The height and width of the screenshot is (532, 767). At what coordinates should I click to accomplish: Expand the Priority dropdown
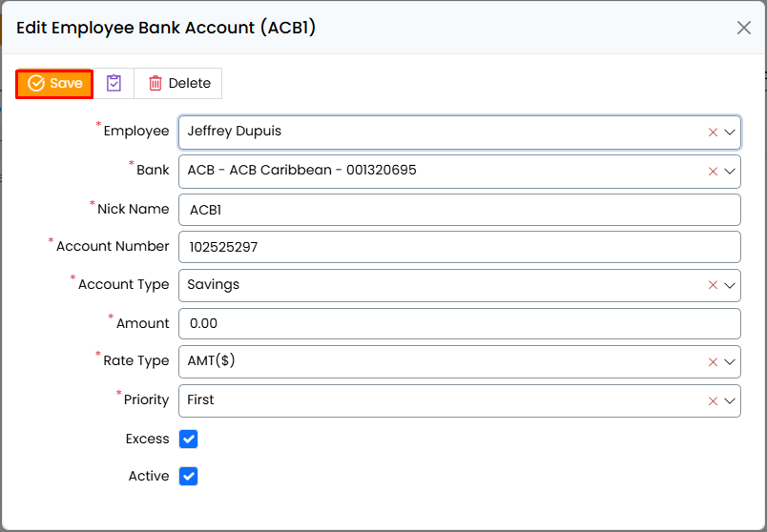pyautogui.click(x=731, y=401)
